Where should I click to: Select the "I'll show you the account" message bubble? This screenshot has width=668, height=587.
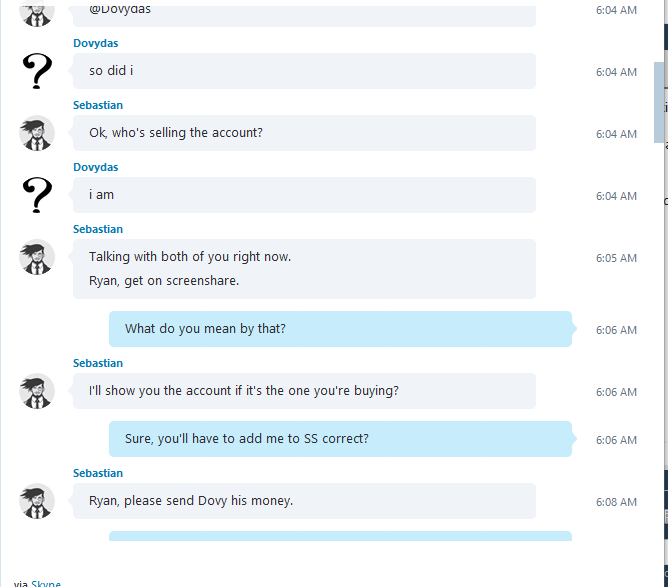point(304,391)
